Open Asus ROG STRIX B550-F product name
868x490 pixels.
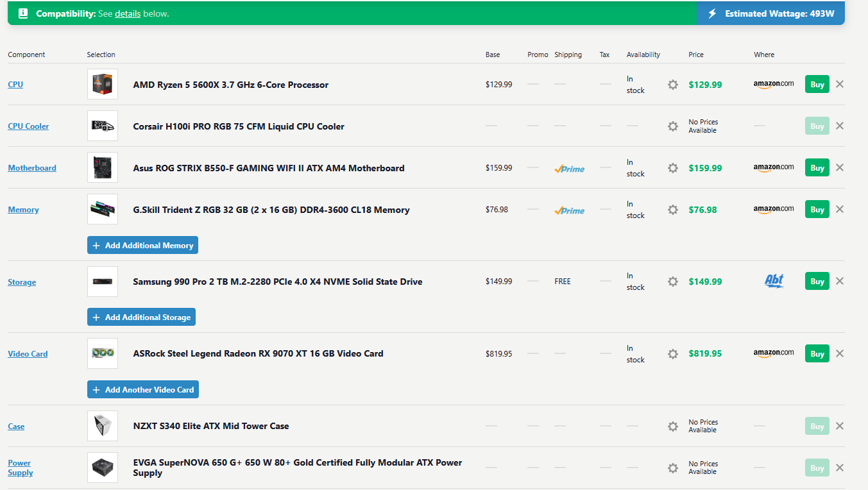[269, 168]
